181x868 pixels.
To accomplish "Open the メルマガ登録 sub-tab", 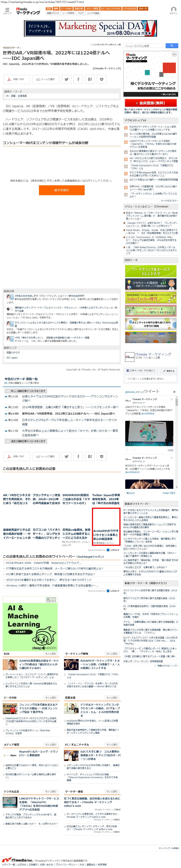I will (x=93, y=13).
